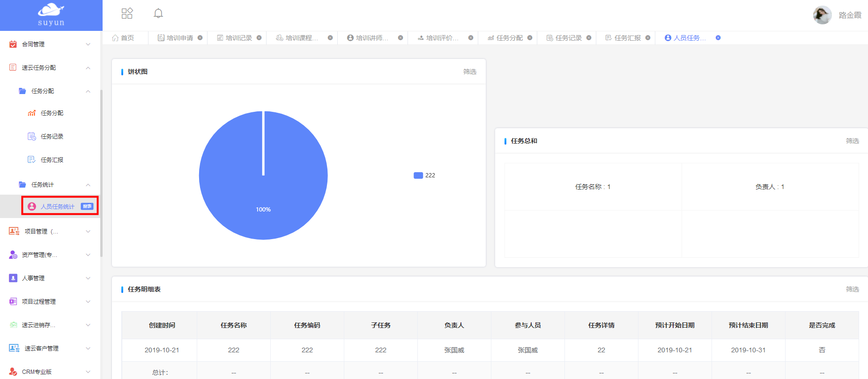Click the 任务汇报 sidebar icon

[x=32, y=160]
